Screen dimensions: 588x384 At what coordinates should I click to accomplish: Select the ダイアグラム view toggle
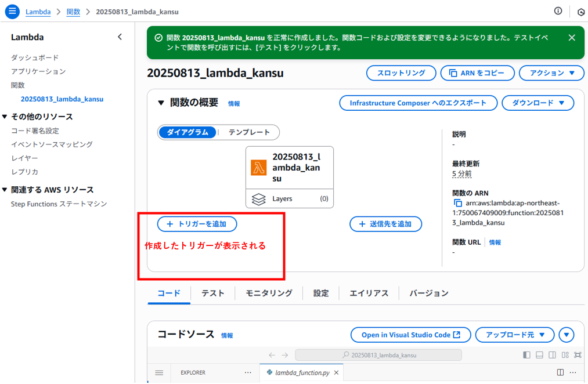tap(187, 132)
